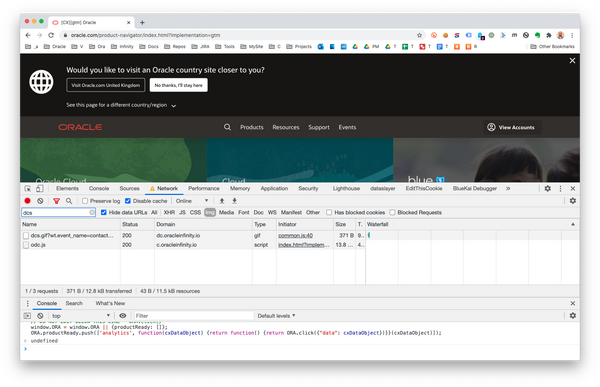Check Blocked Requests
The image size is (600, 387).
pos(392,212)
